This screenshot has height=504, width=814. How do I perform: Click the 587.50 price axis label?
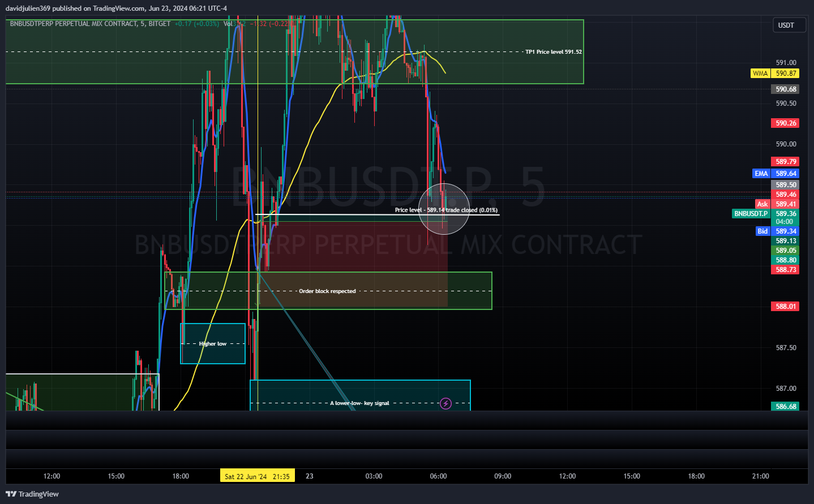coord(786,348)
